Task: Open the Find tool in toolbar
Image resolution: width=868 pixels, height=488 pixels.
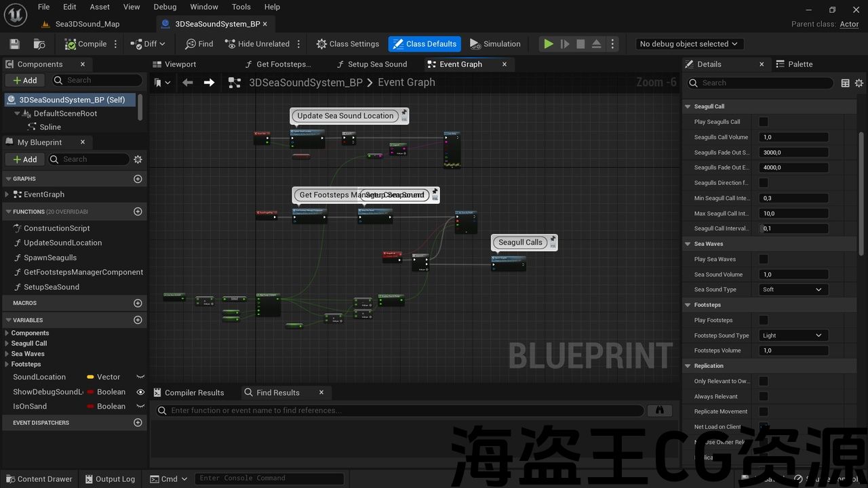Action: [199, 44]
